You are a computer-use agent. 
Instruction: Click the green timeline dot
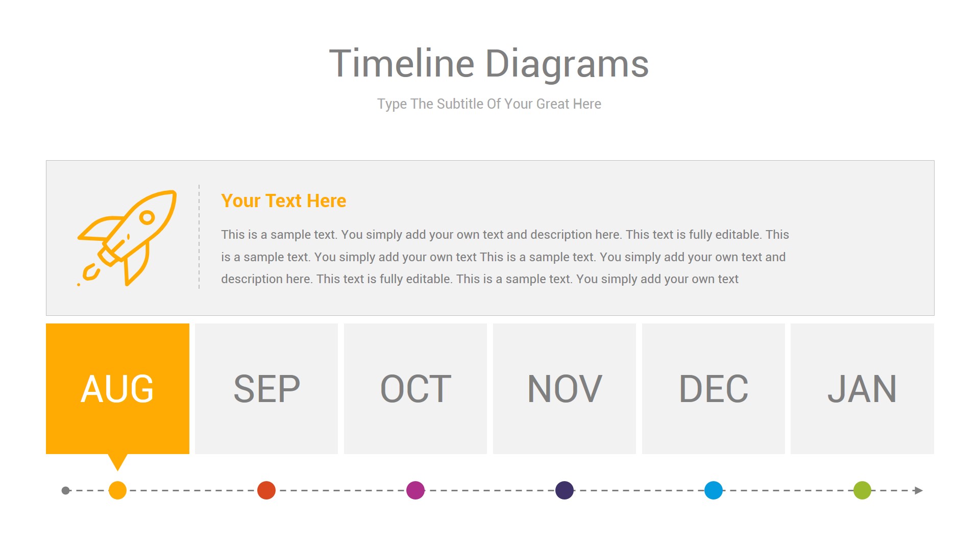(862, 490)
